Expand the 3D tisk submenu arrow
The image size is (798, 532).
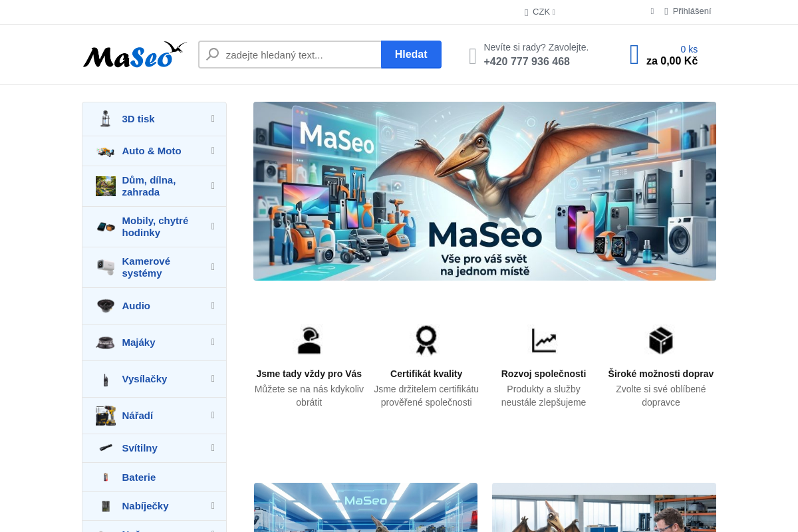[x=213, y=118]
